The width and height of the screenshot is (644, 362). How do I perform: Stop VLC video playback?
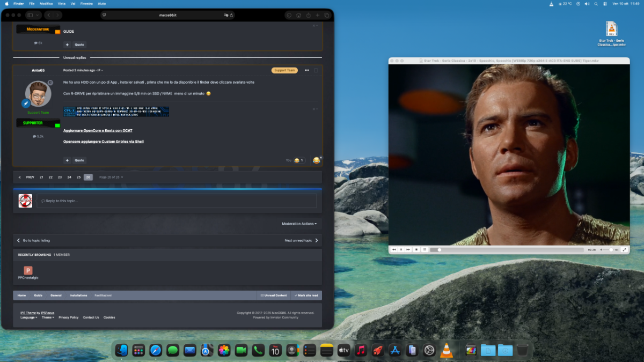tap(416, 249)
